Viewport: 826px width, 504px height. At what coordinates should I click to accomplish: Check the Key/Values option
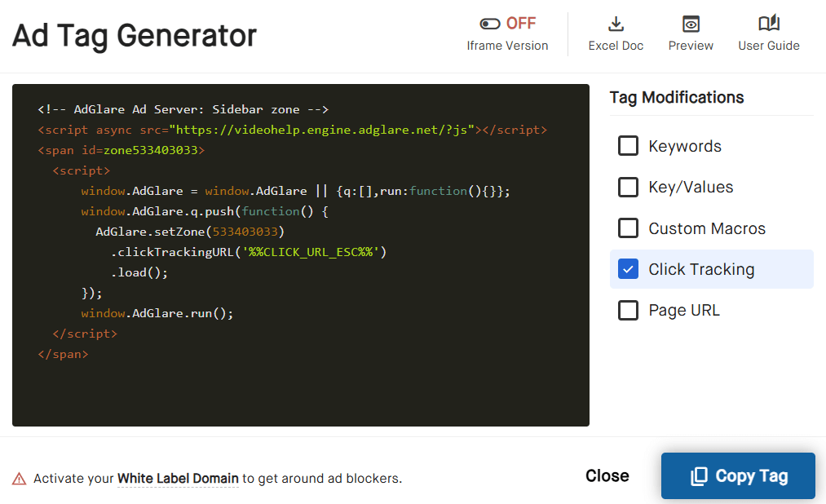click(x=628, y=188)
